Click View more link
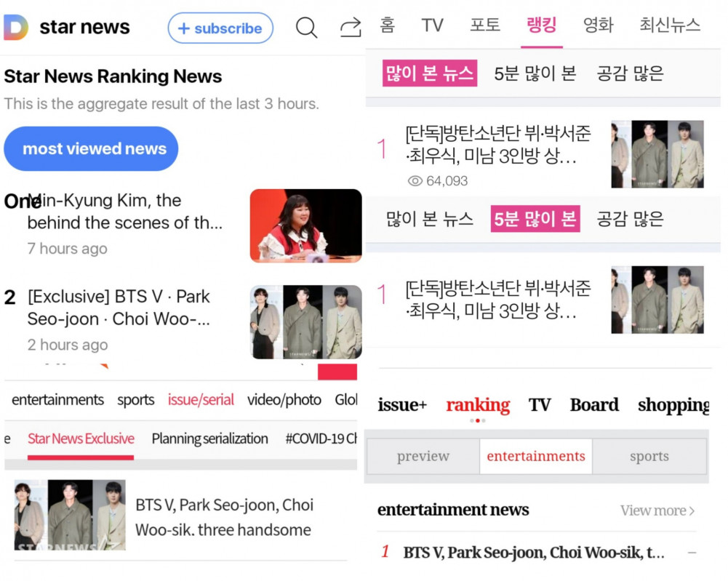Viewport: 728px width, 581px height. pos(657,510)
